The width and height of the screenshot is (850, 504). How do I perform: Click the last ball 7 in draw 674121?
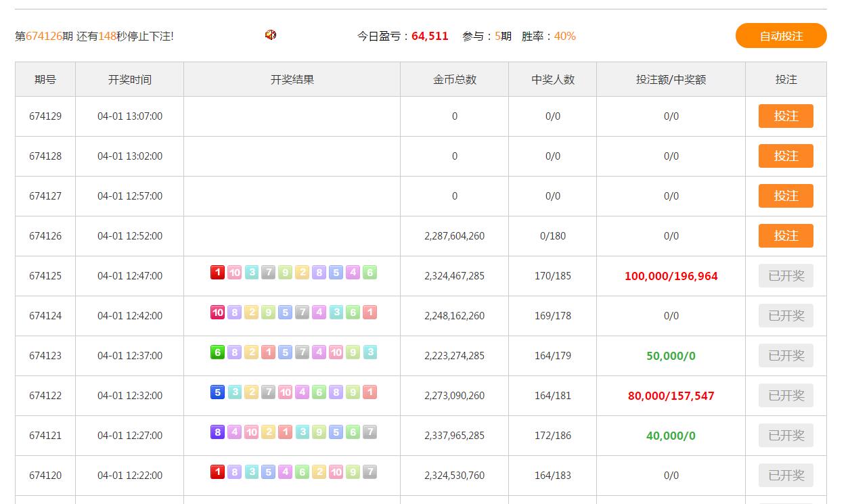pyautogui.click(x=370, y=432)
